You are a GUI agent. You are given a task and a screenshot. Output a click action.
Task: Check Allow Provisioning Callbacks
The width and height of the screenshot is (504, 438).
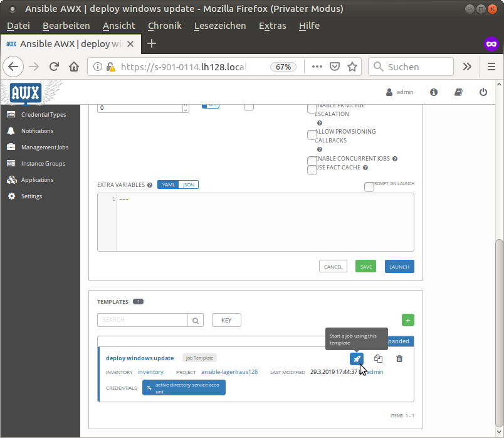click(312, 135)
